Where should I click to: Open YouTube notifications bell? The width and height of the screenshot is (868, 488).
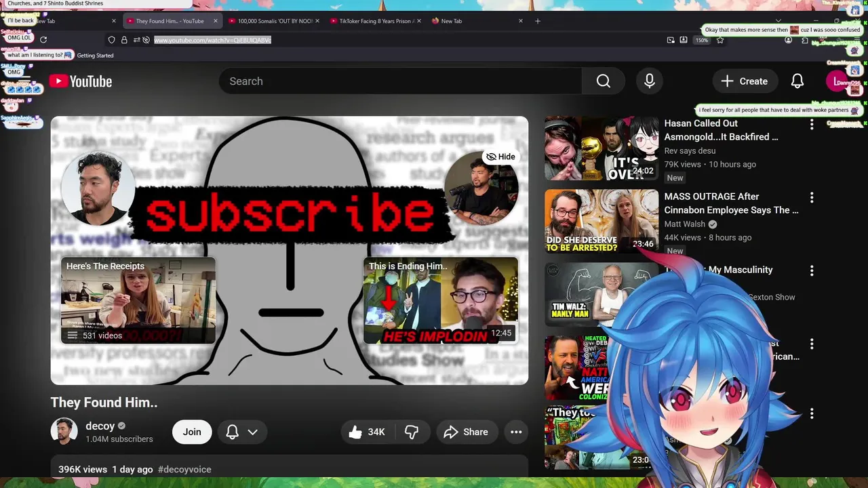point(797,81)
